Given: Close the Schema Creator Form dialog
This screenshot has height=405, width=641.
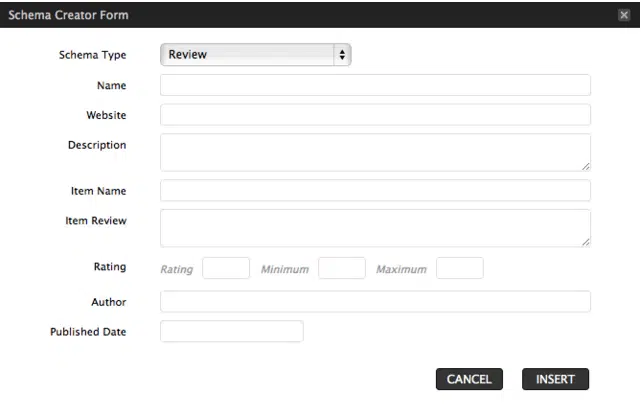Looking at the screenshot, I should coord(624,15).
